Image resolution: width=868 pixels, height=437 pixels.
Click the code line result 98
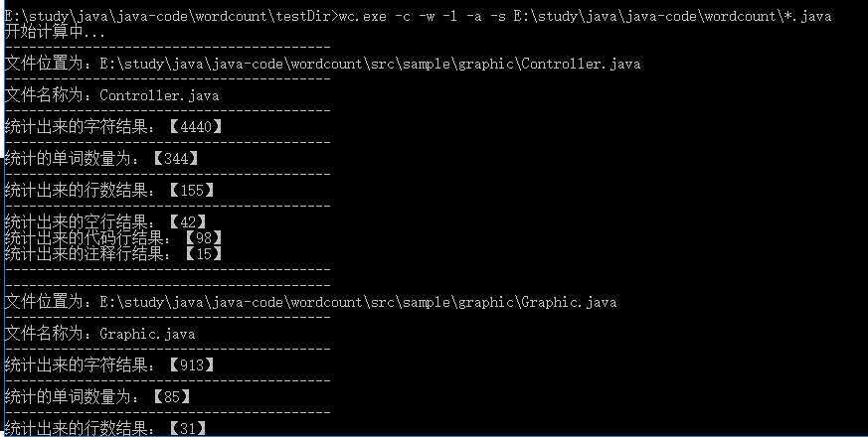pos(203,237)
